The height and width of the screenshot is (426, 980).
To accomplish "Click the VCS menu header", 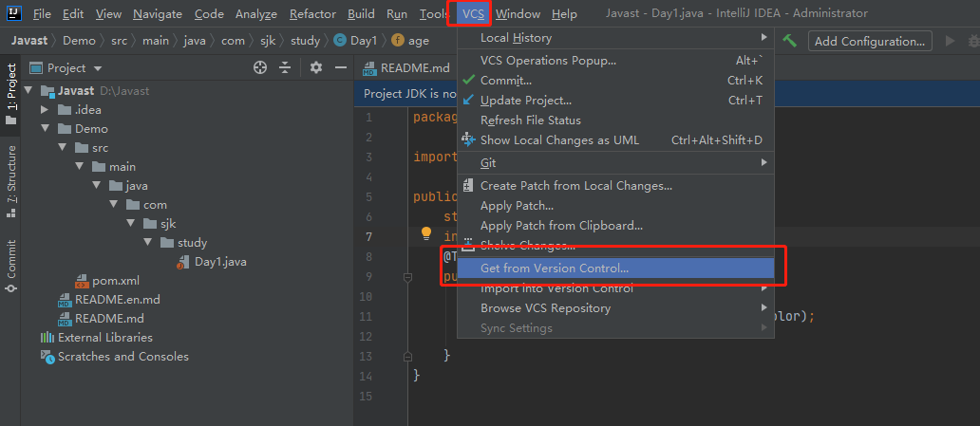I will point(473,13).
